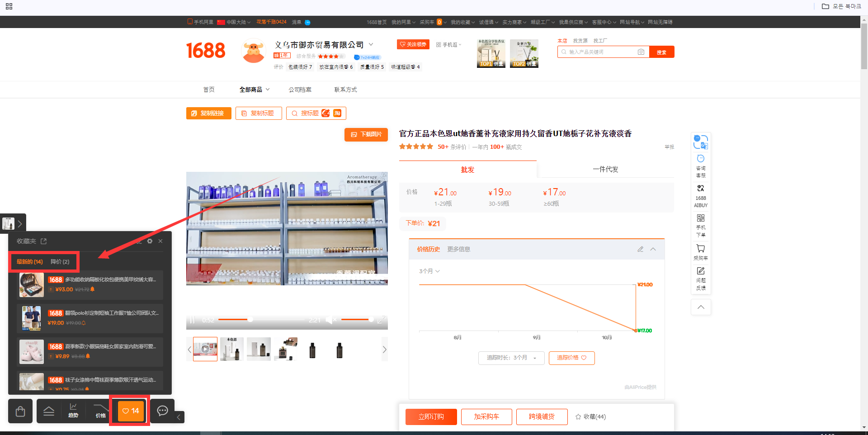This screenshot has height=435, width=868.
Task: Open the 手机逛 dropdown
Action: (x=449, y=45)
